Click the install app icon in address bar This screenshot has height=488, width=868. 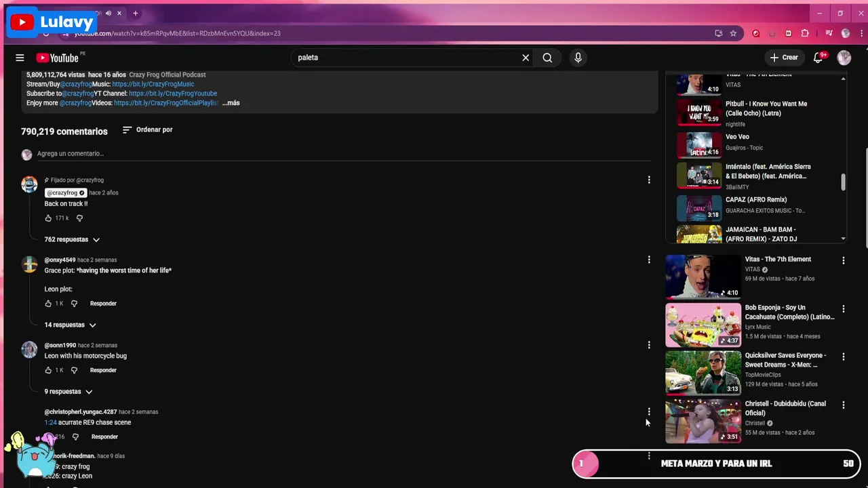pyautogui.click(x=719, y=33)
